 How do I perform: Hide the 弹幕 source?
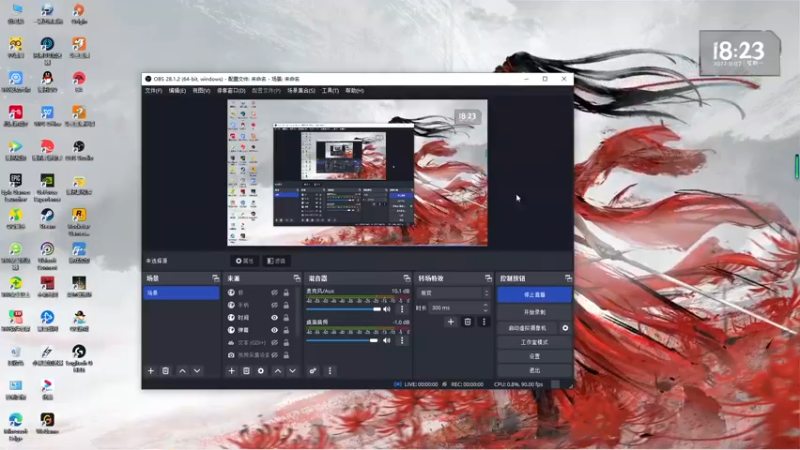click(x=274, y=330)
